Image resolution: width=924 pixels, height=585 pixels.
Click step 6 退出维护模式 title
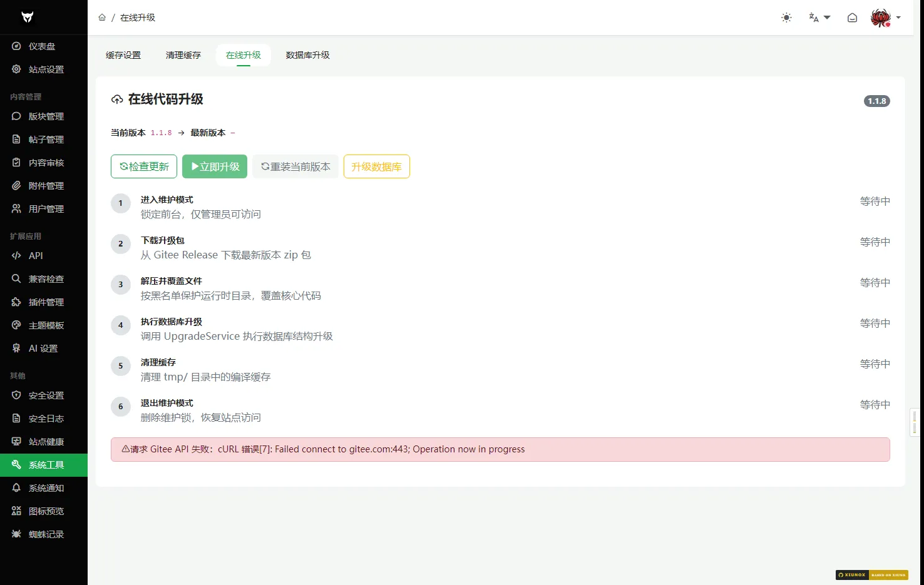pyautogui.click(x=167, y=403)
